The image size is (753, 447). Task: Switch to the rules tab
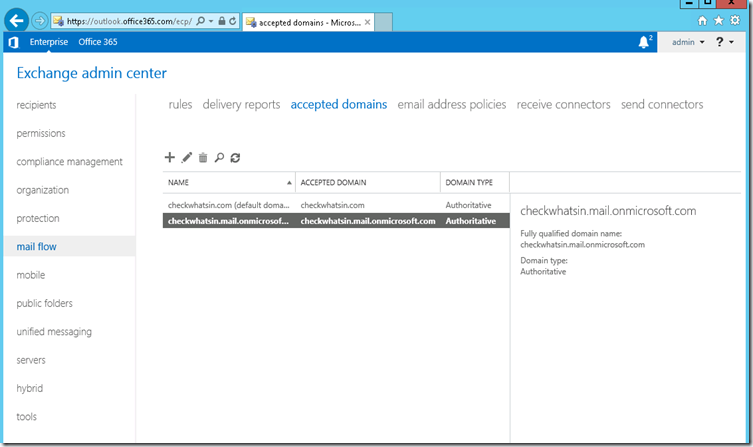coord(180,105)
